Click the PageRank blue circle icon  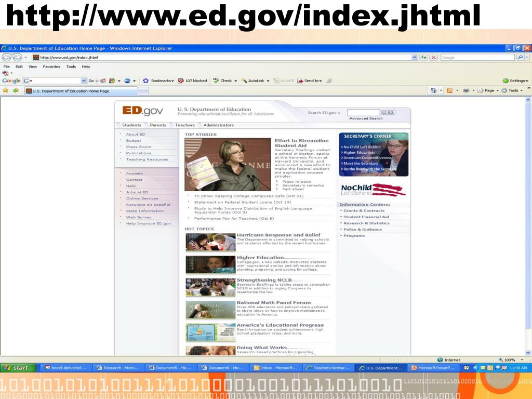pos(127,81)
